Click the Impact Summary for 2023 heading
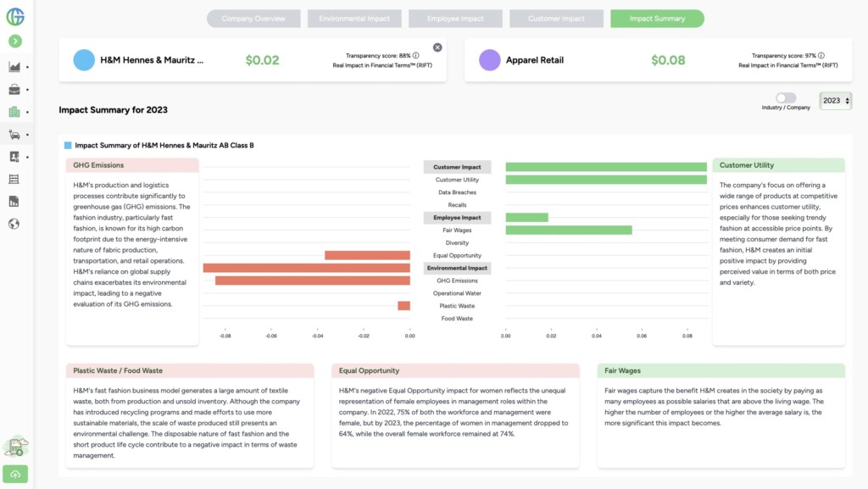The image size is (868, 489). (113, 109)
